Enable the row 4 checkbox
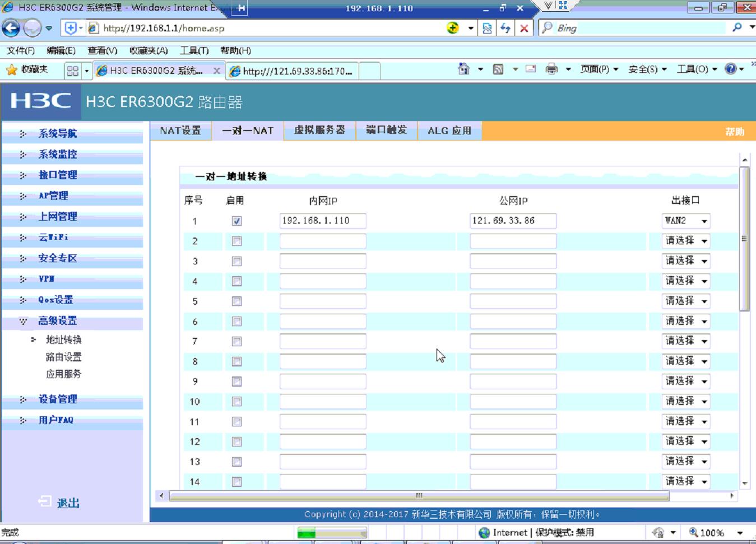Image resolution: width=756 pixels, height=544 pixels. pos(236,281)
